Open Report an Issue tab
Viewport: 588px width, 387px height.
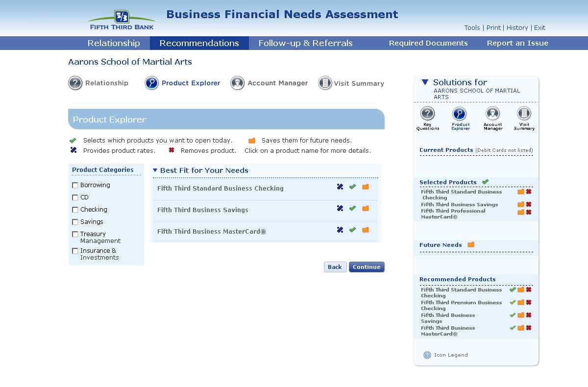517,43
